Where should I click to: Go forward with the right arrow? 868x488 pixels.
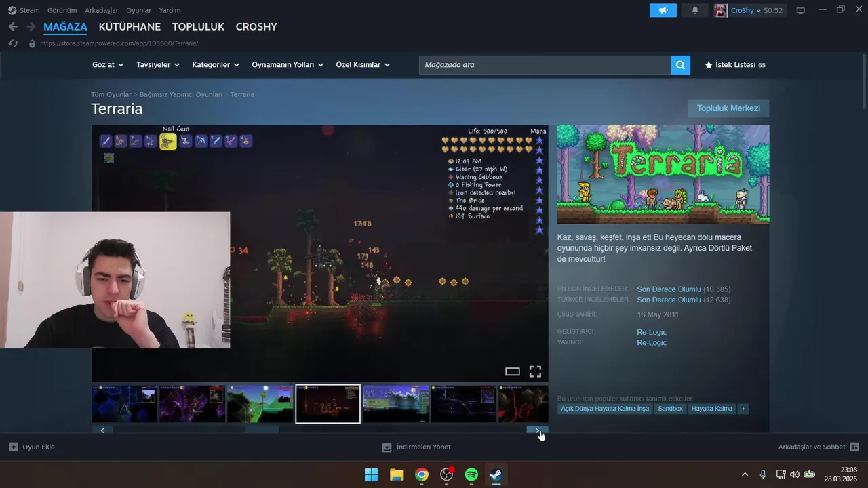point(31,26)
